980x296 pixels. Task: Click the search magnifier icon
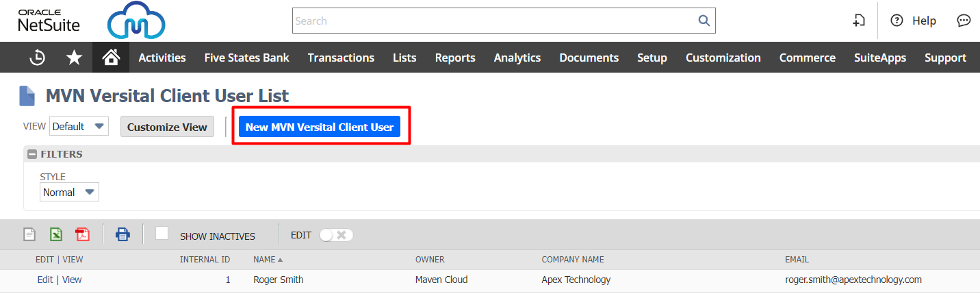(x=704, y=21)
